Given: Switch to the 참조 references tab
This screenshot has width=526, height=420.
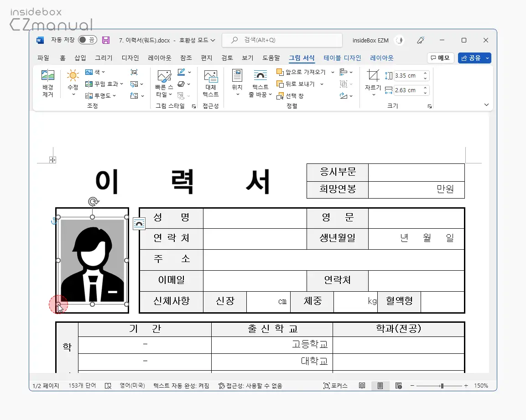Looking at the screenshot, I should (186, 58).
